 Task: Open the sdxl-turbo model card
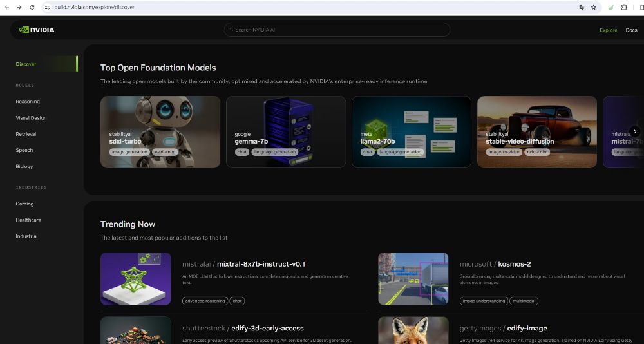point(160,132)
